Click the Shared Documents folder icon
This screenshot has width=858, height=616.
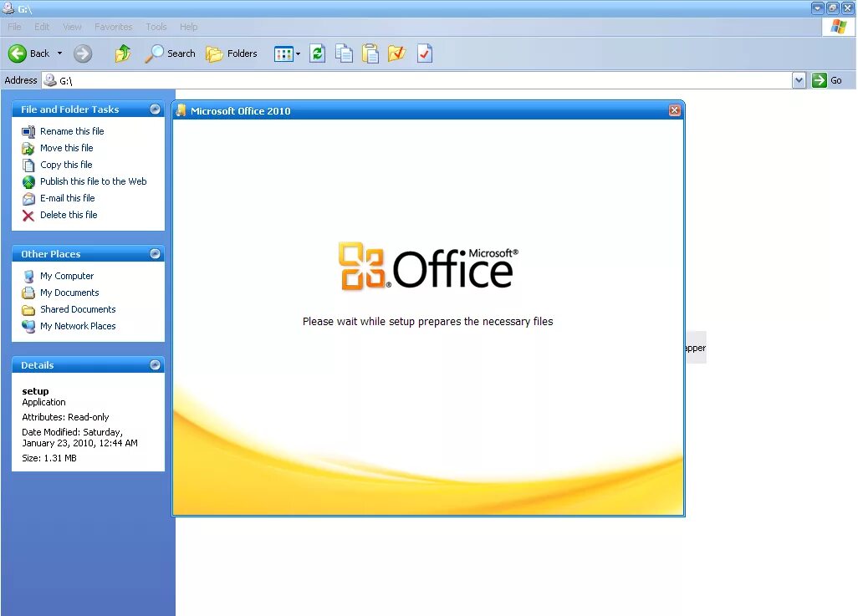tap(28, 310)
